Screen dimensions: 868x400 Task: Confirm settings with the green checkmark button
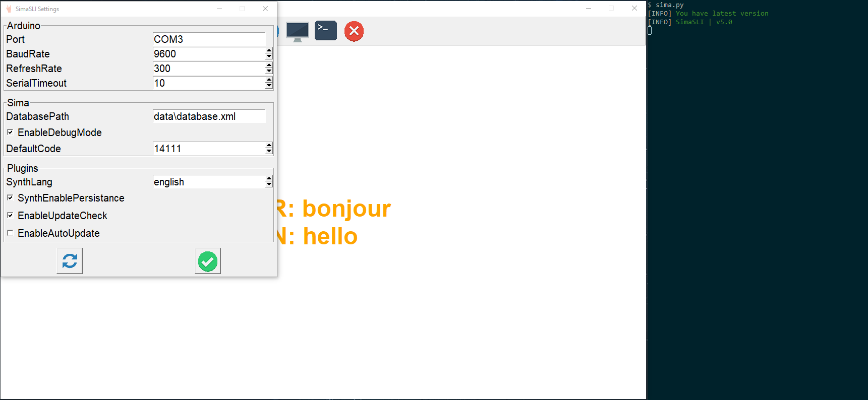(208, 261)
